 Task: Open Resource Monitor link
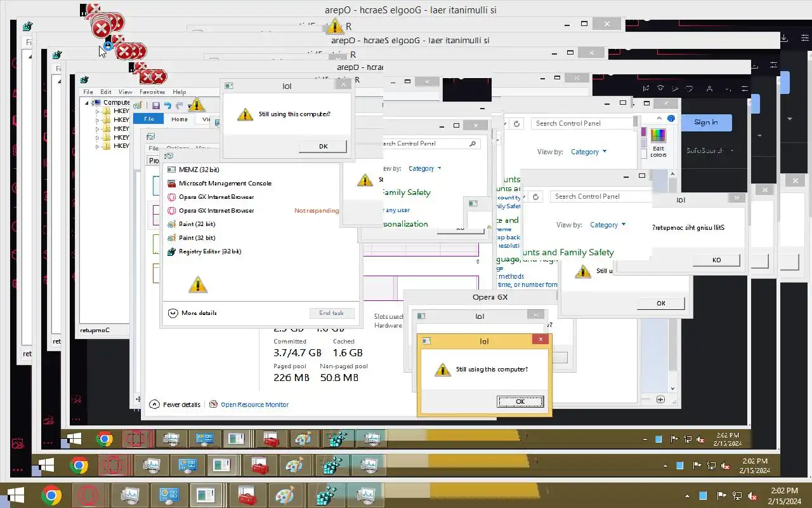pyautogui.click(x=254, y=404)
